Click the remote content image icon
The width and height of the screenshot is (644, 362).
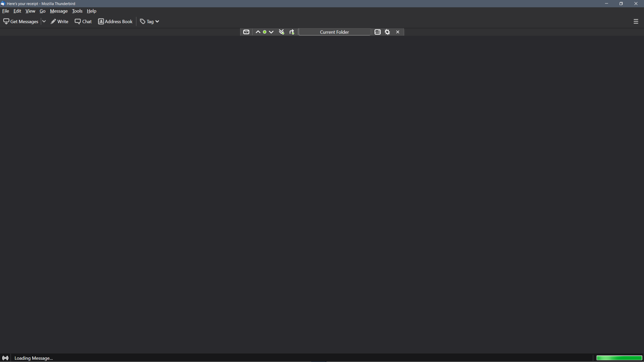coord(378,32)
